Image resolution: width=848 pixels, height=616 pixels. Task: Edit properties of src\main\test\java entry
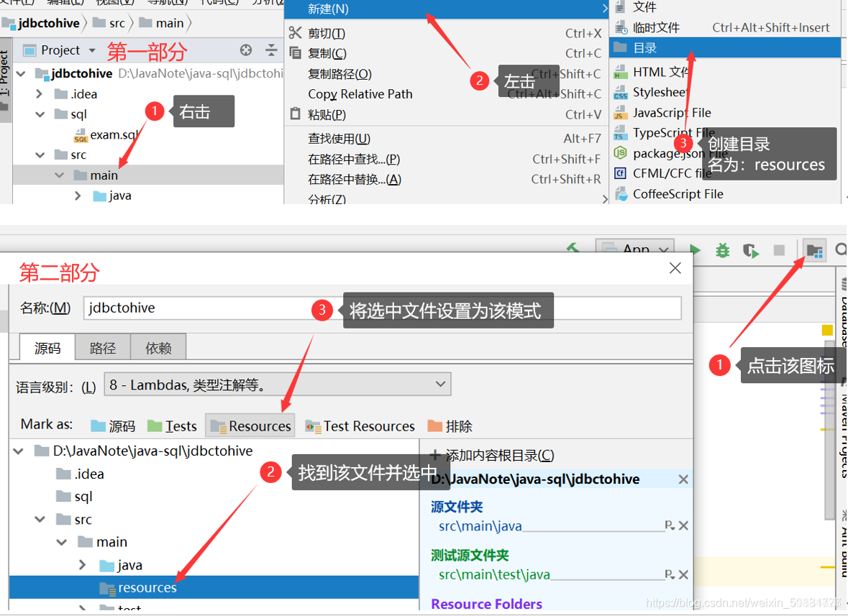[670, 574]
